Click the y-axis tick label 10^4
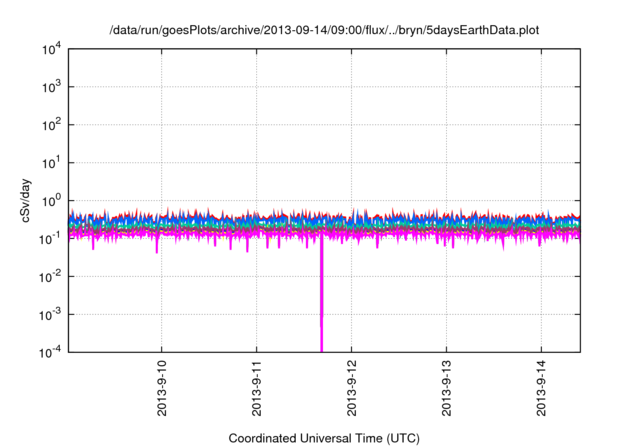The height and width of the screenshot is (448, 640). [51, 50]
